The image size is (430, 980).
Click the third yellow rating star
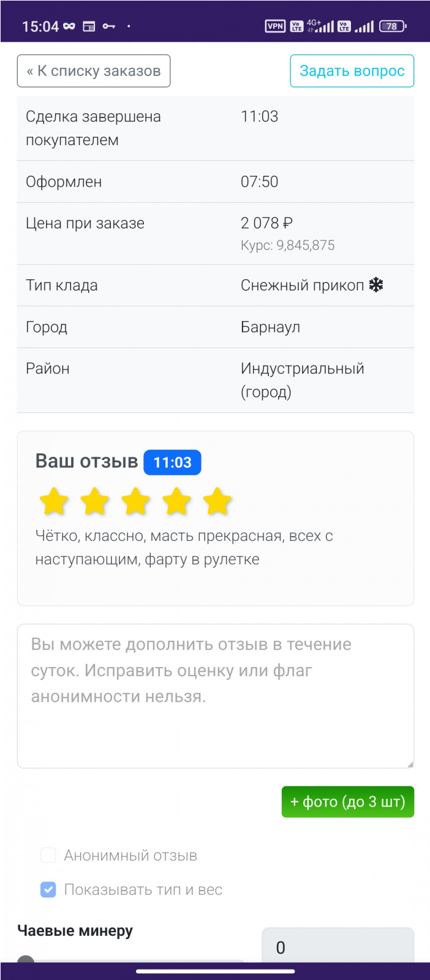pyautogui.click(x=135, y=502)
